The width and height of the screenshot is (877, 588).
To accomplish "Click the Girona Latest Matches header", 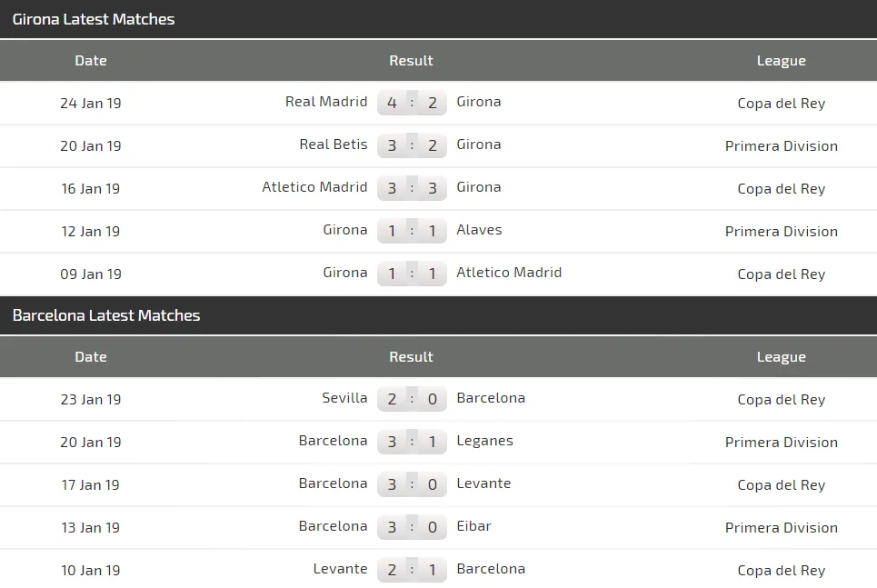I will click(x=94, y=19).
